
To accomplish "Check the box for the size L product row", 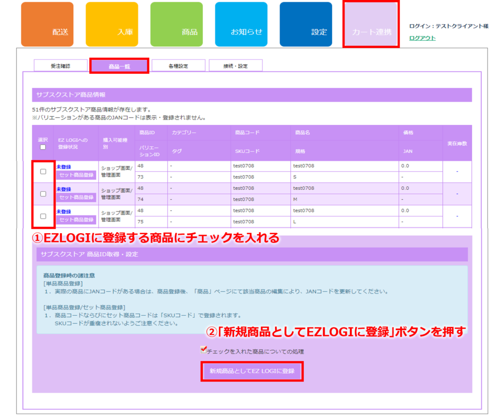I will point(43,216).
